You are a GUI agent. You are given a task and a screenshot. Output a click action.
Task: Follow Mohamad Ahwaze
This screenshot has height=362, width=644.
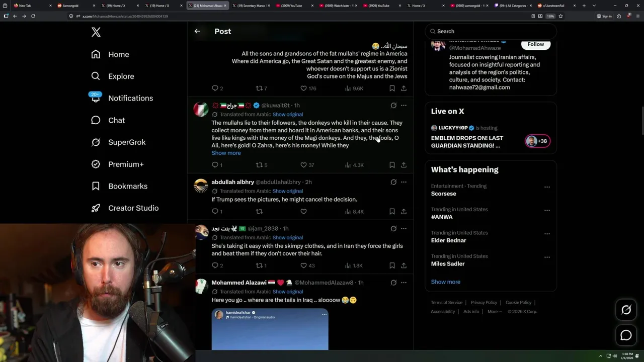(536, 44)
